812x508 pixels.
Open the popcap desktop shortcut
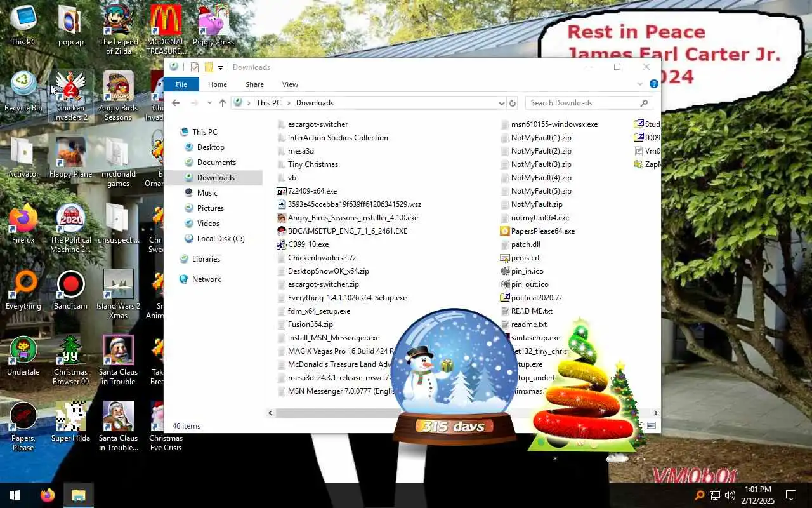point(71,25)
